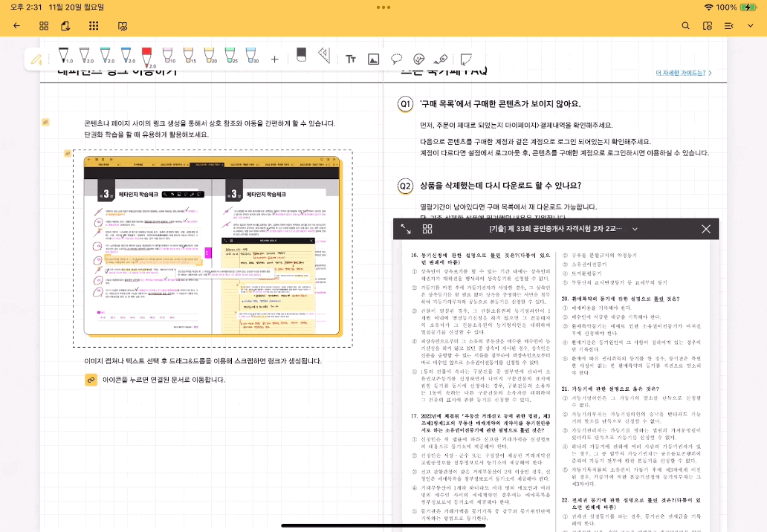This screenshot has height=532, width=767.
Task: Toggle the link visibility icon in top bar
Action: tap(123, 26)
